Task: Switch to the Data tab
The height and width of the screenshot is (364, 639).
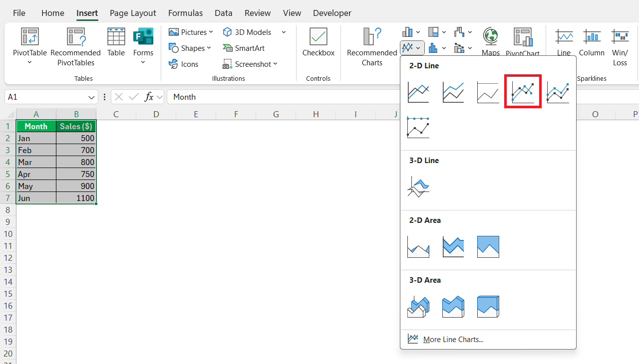Action: 224,13
